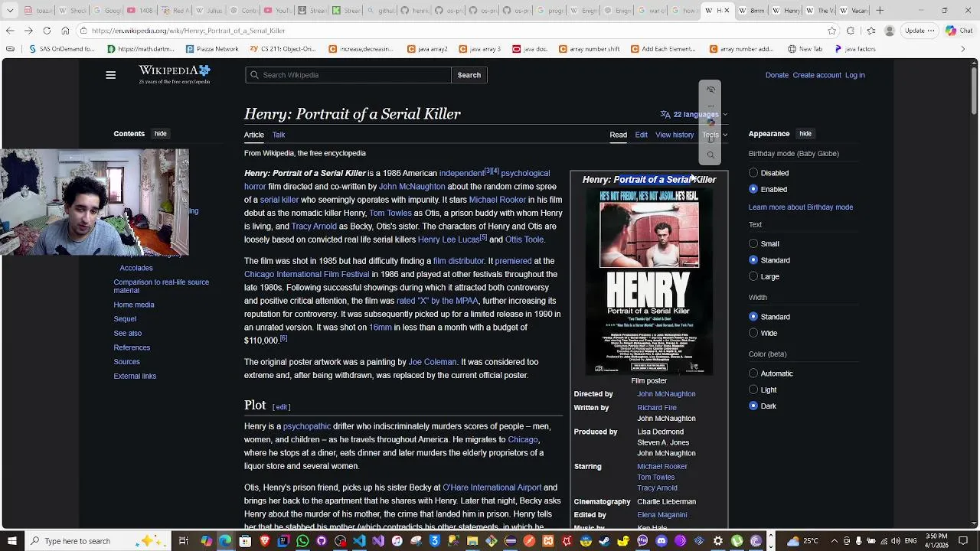Open the browser Extensions puzzle icon

click(851, 31)
